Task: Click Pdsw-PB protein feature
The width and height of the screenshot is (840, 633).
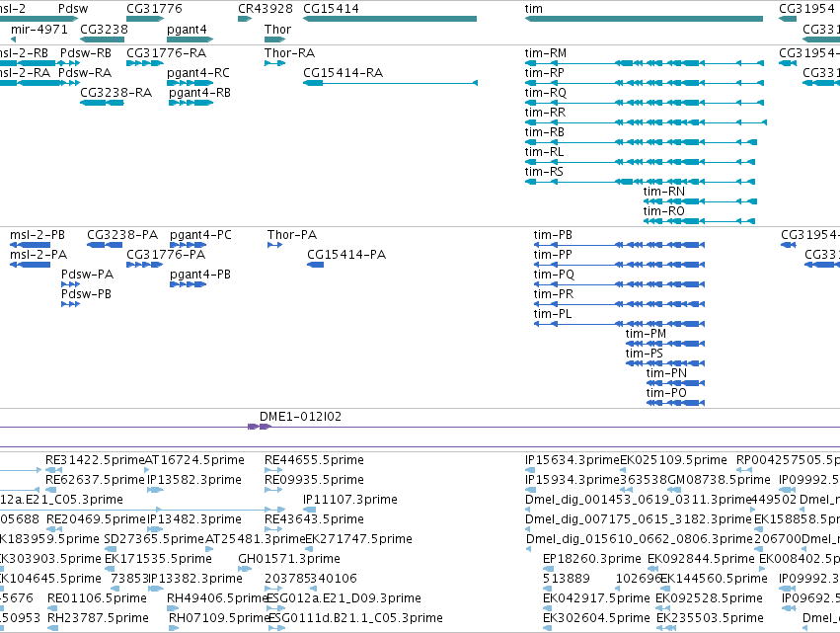Action: click(71, 304)
